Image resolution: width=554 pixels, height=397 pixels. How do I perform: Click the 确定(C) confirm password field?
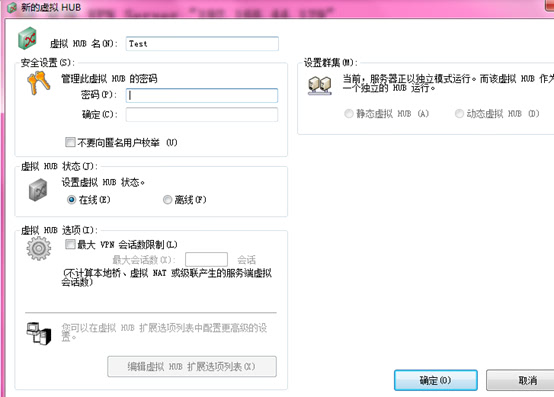coord(202,115)
